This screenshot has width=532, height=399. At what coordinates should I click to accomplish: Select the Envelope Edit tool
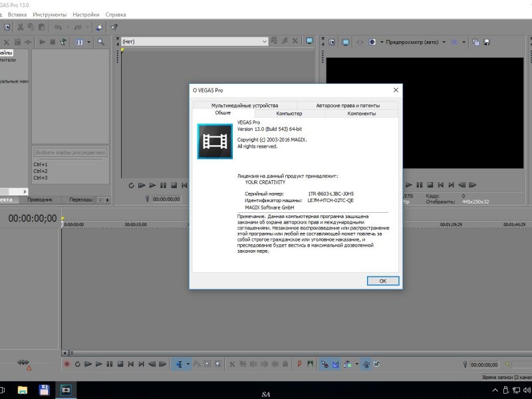pos(196,364)
